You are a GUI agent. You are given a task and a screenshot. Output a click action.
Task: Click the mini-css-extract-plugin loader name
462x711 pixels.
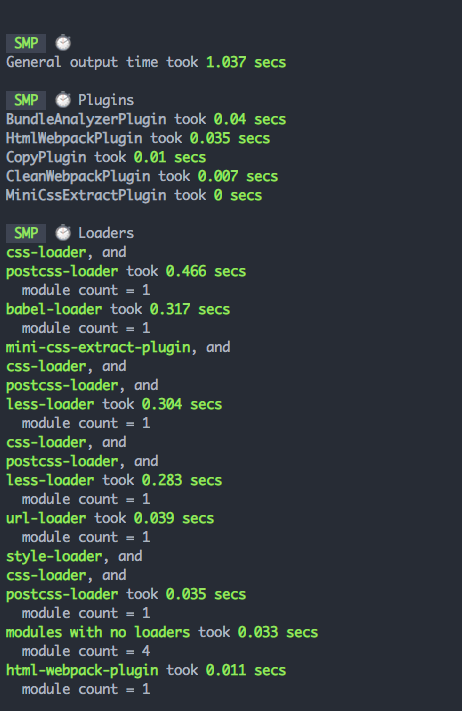[x=98, y=347]
